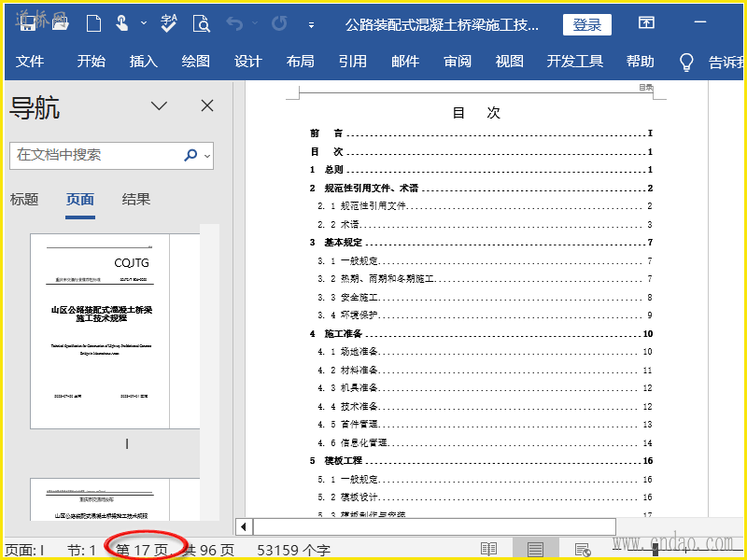Click the 页面: I status bar entry
Viewport: 747px width, 560px height.
click(x=25, y=551)
